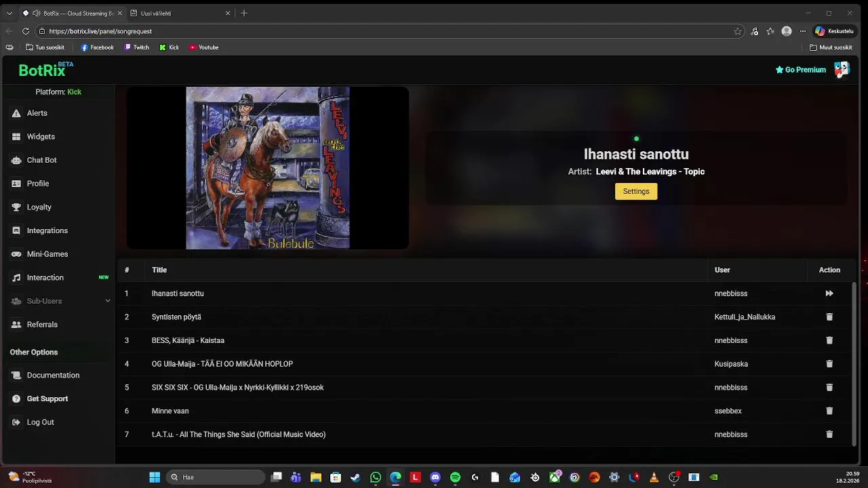Open the tab search dropdown
868x488 pixels.
coord(9,13)
